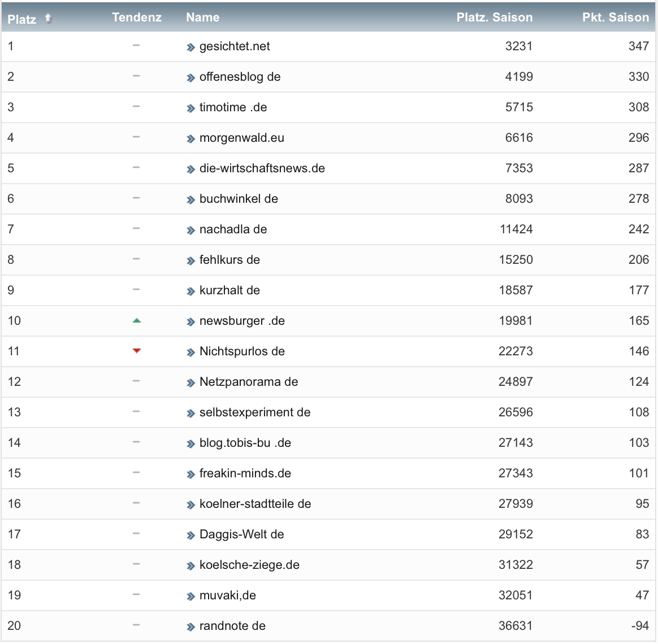The image size is (658, 644).
Task: Click the chevron icon before nachadla de
Action: (191, 230)
